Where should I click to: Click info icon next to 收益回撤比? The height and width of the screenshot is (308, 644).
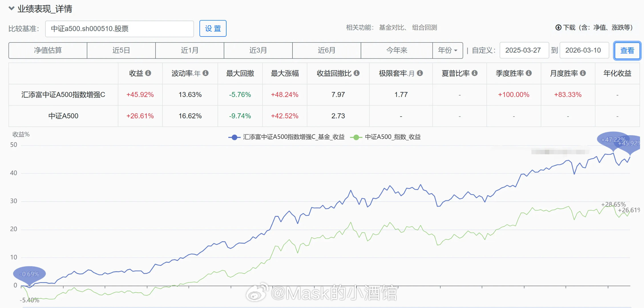click(x=356, y=73)
